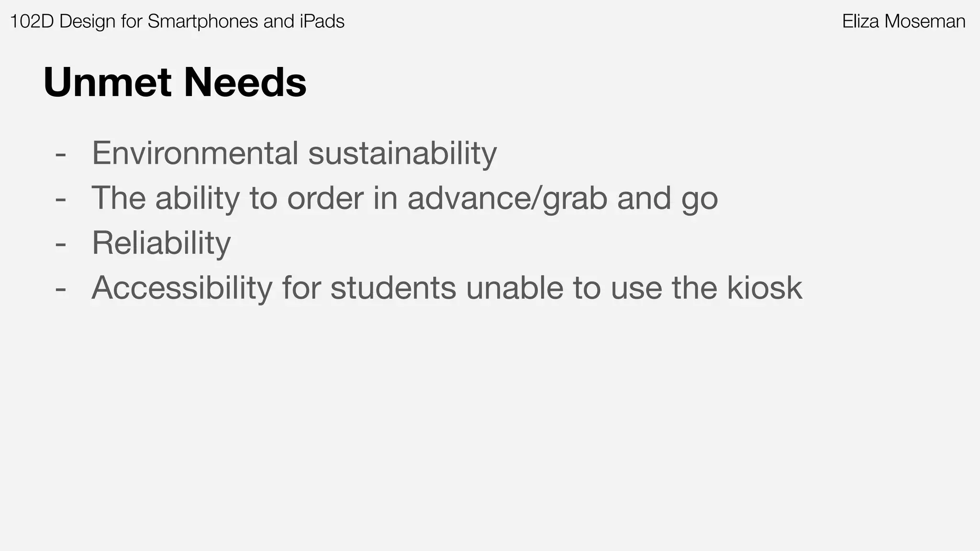Click the word 'Unmet' in the title
This screenshot has height=551, width=980.
[x=108, y=82]
